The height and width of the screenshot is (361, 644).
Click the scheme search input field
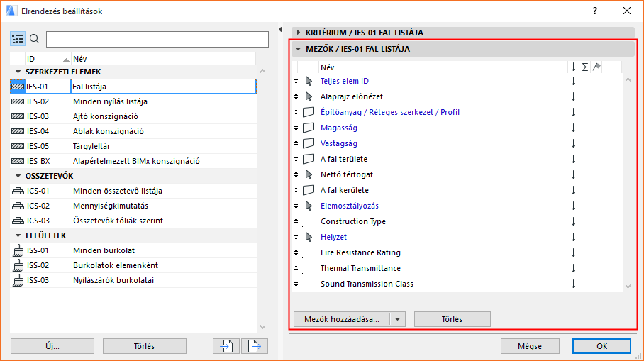pos(157,39)
